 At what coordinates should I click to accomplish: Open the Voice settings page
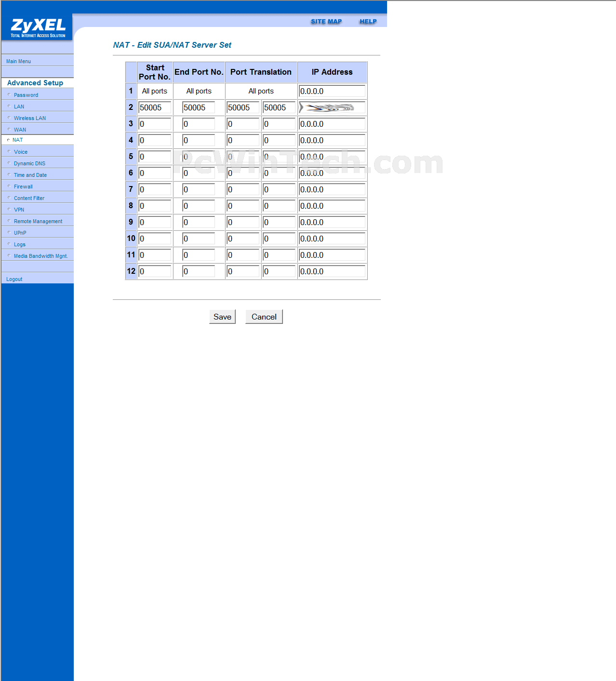coord(21,152)
